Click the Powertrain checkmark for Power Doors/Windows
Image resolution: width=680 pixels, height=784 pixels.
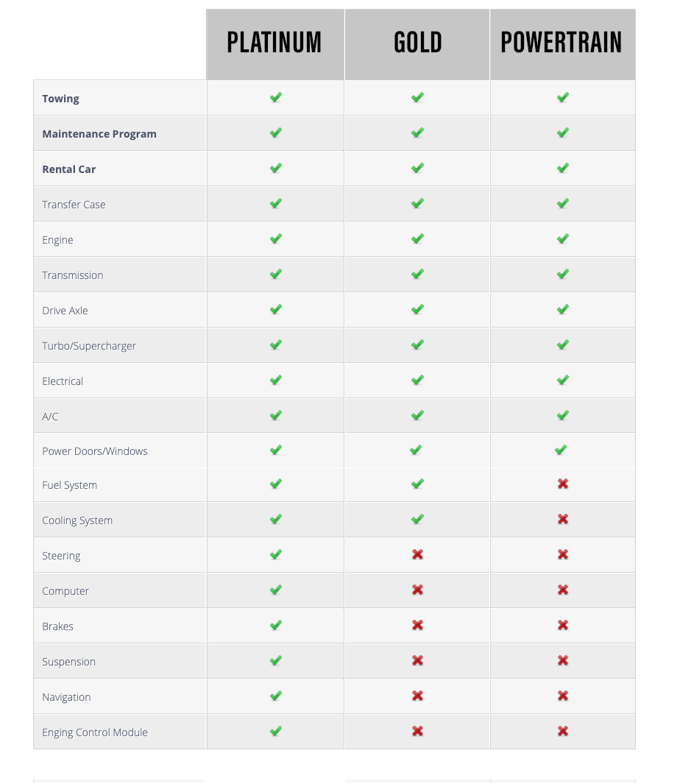coord(561,450)
